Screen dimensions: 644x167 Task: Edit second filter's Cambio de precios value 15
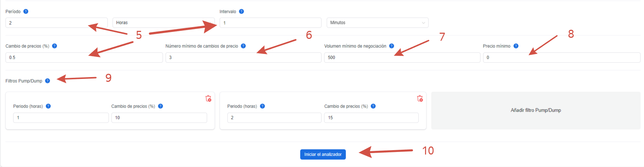pyautogui.click(x=371, y=118)
